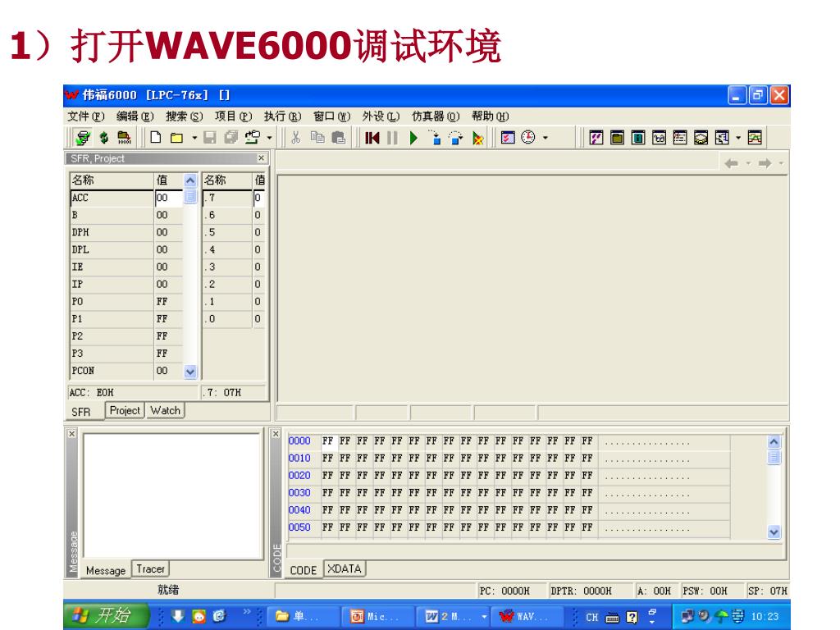Viewport: 840px width, 630px height.
Task: Click the green run program icon
Action: 413,138
